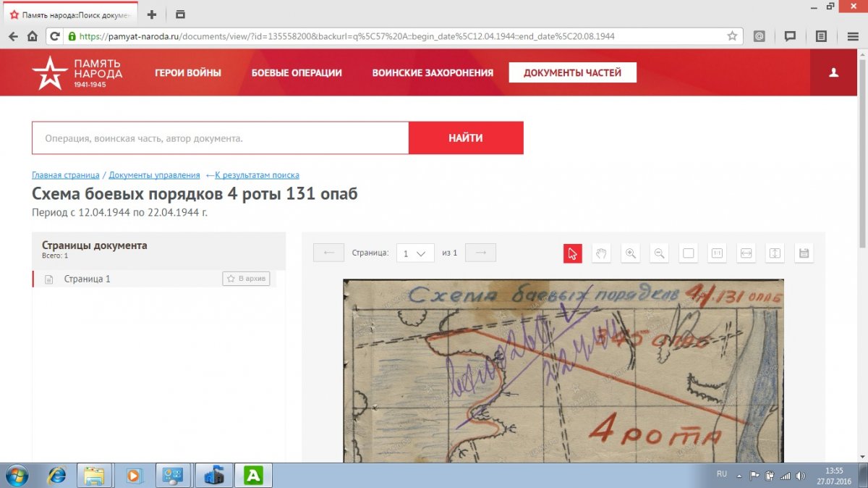Click the speech bubble extension icon
Screen dimensions: 868x488
click(x=791, y=36)
